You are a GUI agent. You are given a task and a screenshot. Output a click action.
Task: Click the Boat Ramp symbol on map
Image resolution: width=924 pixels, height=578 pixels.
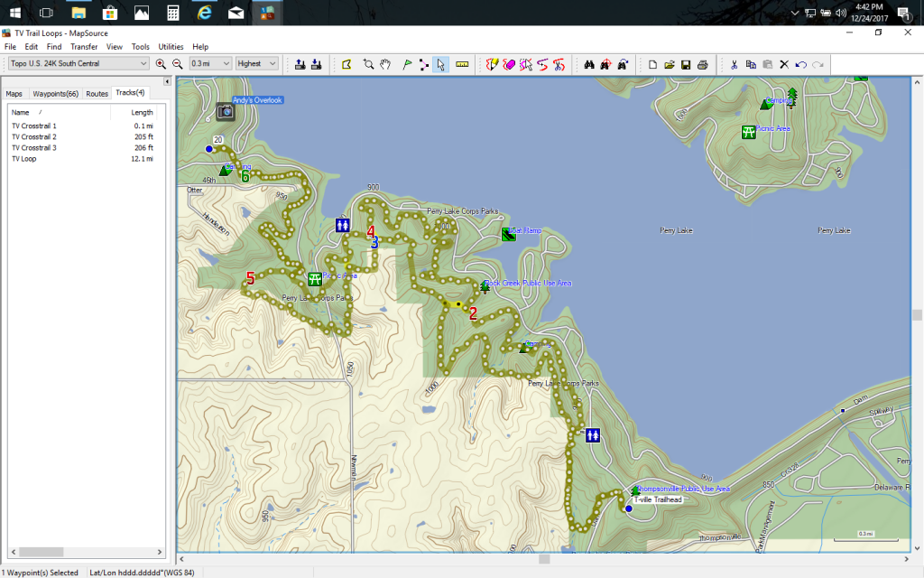point(509,234)
